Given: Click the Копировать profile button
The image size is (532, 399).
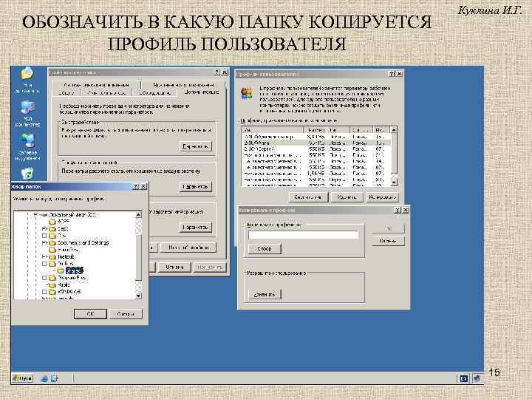Looking at the screenshot, I should (383, 197).
